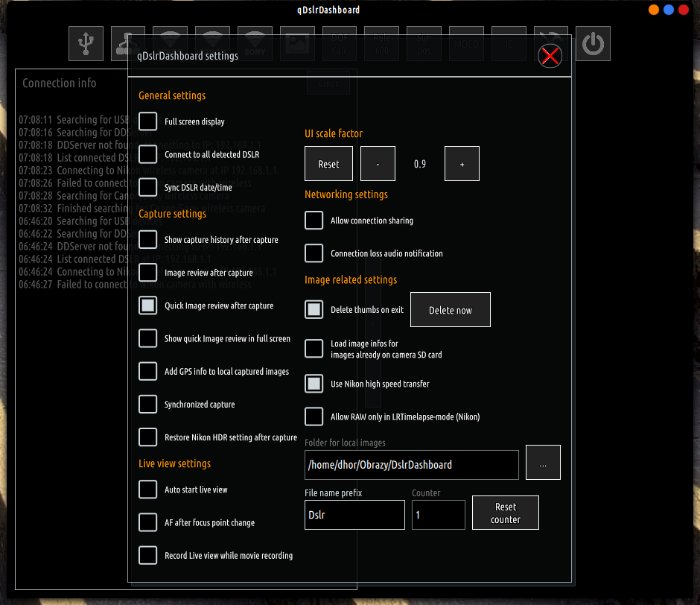The height and width of the screenshot is (605, 700).
Task: Check Allow RAW only in LRTimelapse-mode
Action: pyautogui.click(x=314, y=417)
